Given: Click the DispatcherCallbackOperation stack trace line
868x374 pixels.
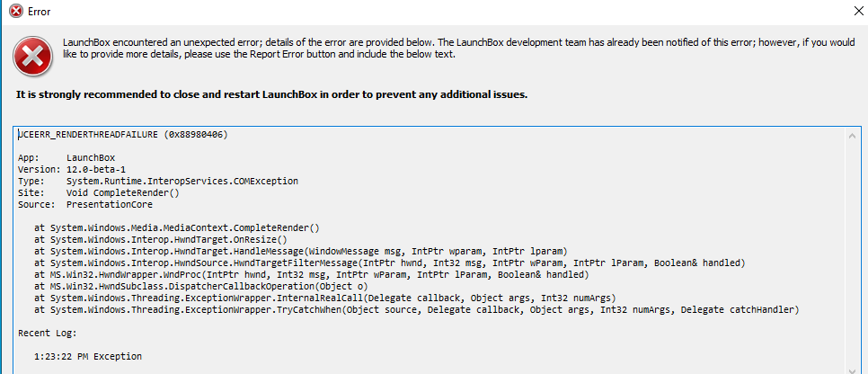Looking at the screenshot, I should 201,287.
